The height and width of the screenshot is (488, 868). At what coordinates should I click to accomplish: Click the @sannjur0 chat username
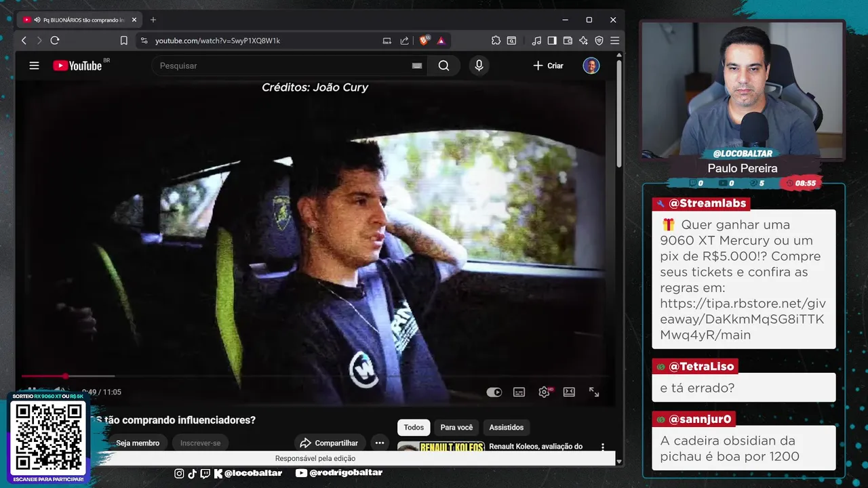[700, 419]
